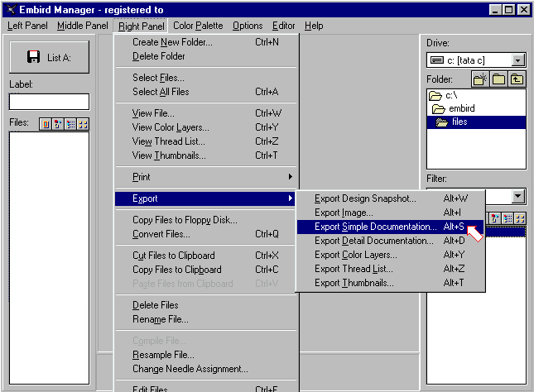534x392 pixels.
Task: Open the Middle Panel menu
Action: [83, 26]
